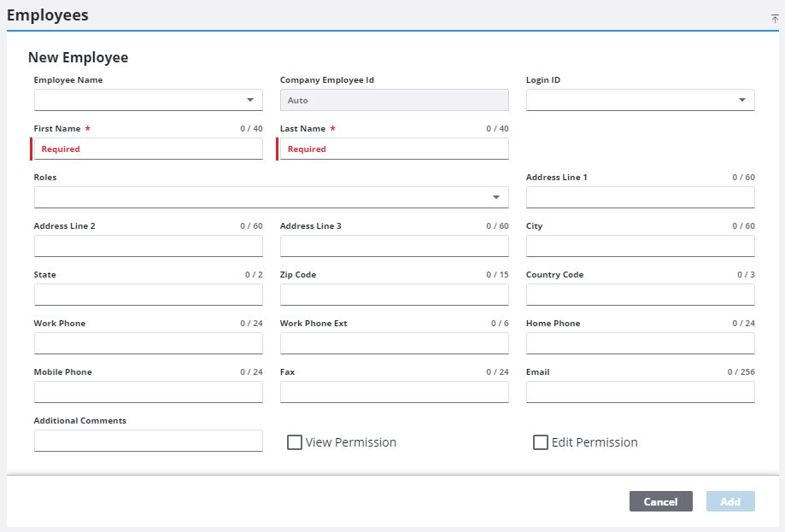
Task: Focus the Address Line 2 input
Action: (148, 246)
